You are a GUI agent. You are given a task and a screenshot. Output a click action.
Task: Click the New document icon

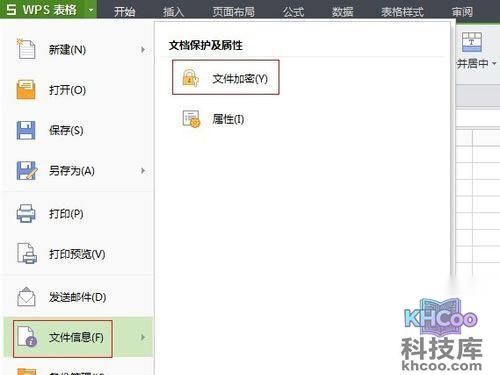(26, 49)
